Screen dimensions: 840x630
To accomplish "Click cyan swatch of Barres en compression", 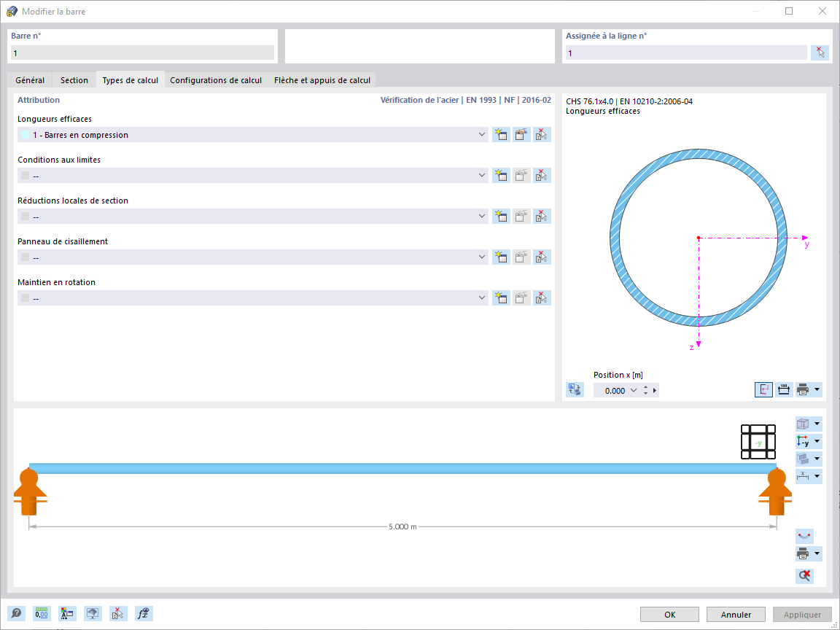I will pos(26,134).
